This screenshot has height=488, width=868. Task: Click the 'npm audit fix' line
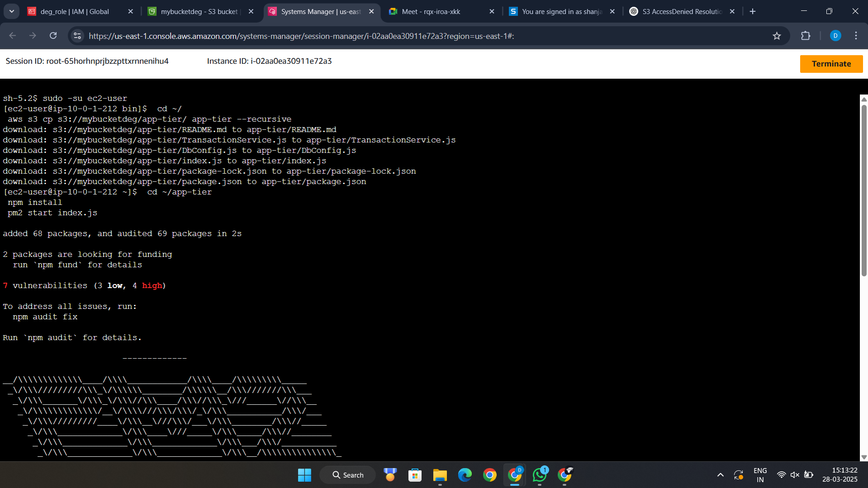(x=45, y=317)
